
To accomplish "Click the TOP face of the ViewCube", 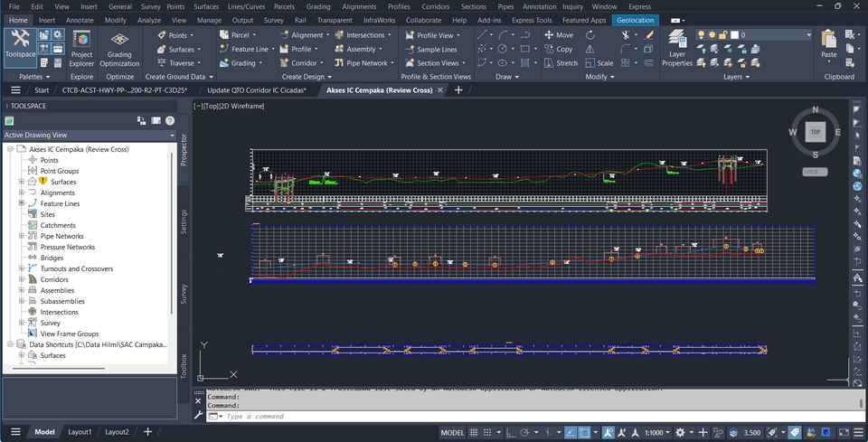I will click(x=815, y=132).
